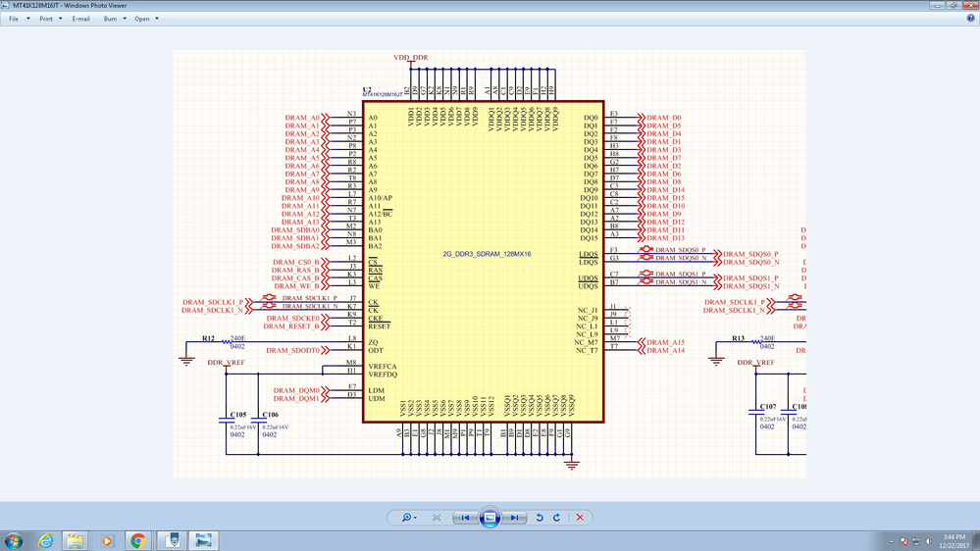Open the Windows Start menu

[x=13, y=541]
